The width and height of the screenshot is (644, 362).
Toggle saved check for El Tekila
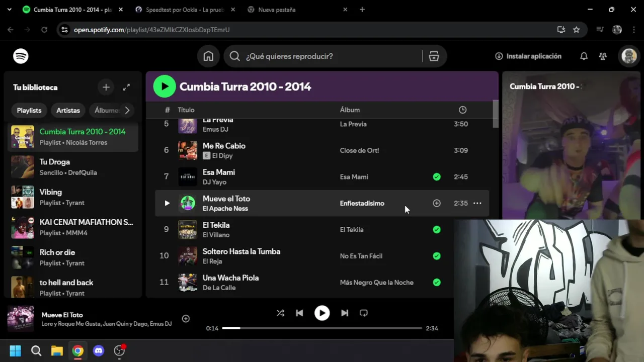[x=437, y=230]
